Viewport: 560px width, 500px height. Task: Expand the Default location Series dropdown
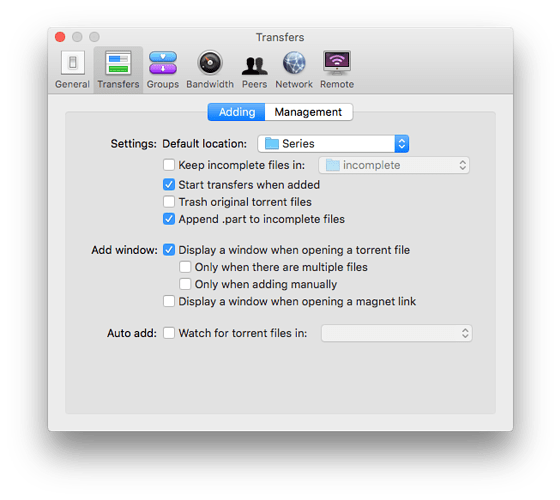(x=333, y=144)
